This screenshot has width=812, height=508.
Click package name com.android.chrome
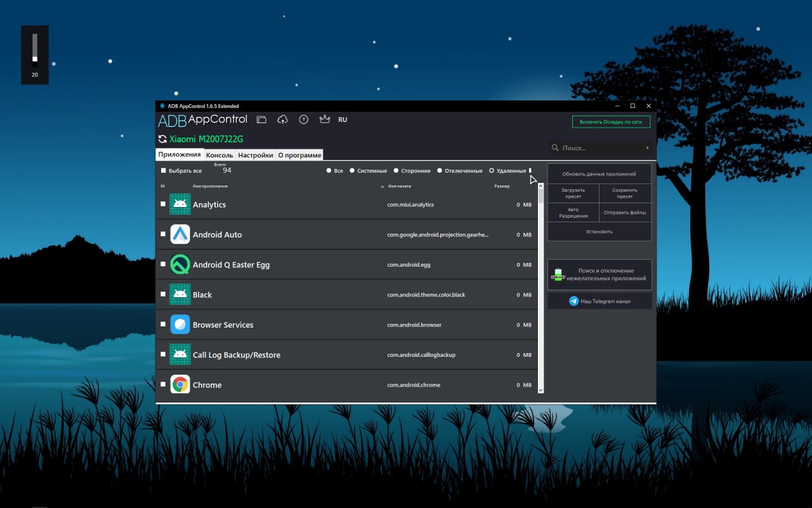414,385
